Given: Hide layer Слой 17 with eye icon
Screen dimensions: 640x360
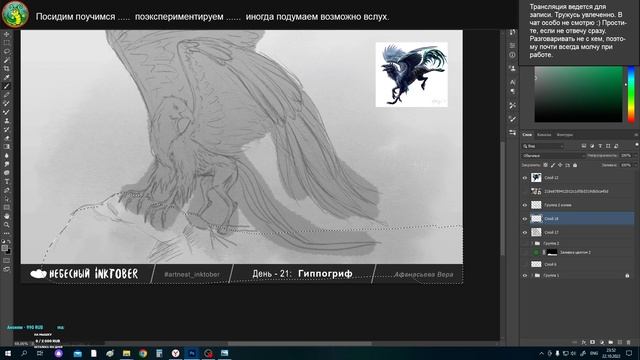Looking at the screenshot, I should point(525,232).
